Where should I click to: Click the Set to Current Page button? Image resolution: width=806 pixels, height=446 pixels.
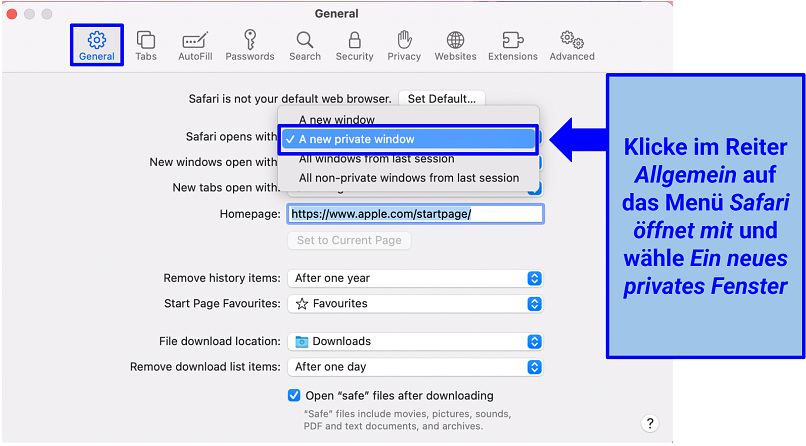tap(349, 240)
